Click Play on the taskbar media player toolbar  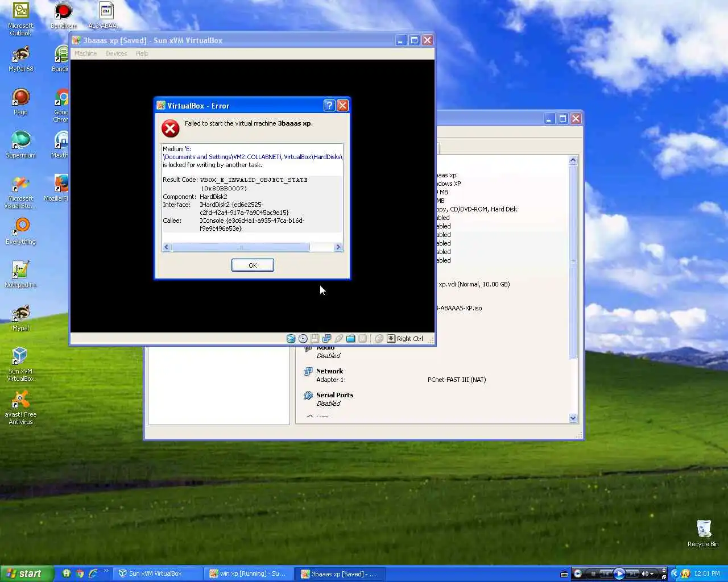point(619,573)
